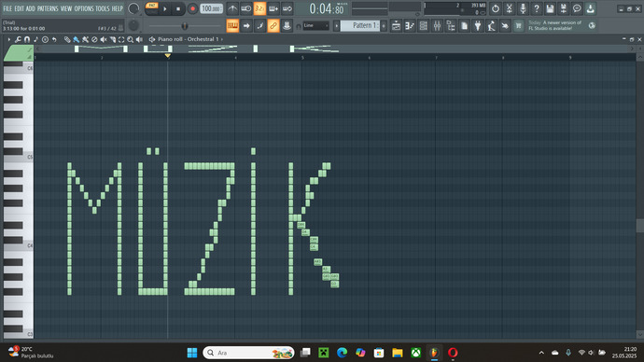This screenshot has height=362, width=644.
Task: Open the TOOLS menu
Action: coord(103,8)
